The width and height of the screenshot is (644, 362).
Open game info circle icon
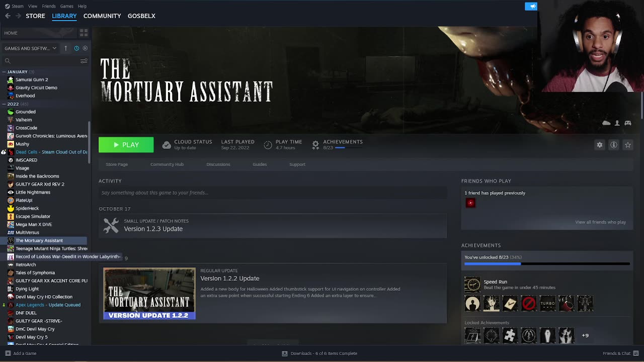pos(614,145)
